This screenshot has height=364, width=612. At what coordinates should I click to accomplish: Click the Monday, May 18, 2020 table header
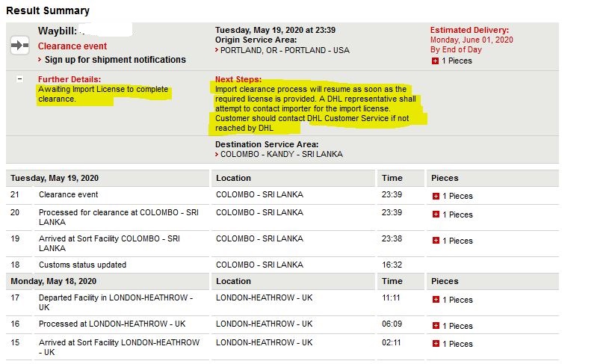click(x=53, y=281)
